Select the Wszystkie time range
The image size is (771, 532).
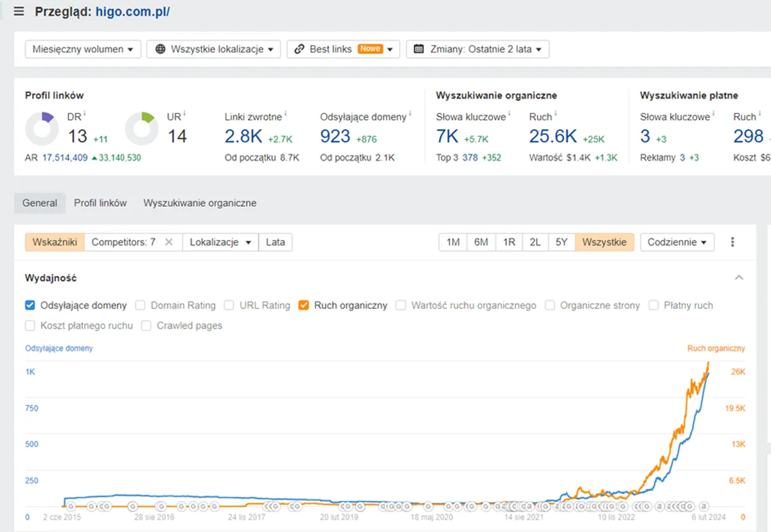tap(605, 242)
